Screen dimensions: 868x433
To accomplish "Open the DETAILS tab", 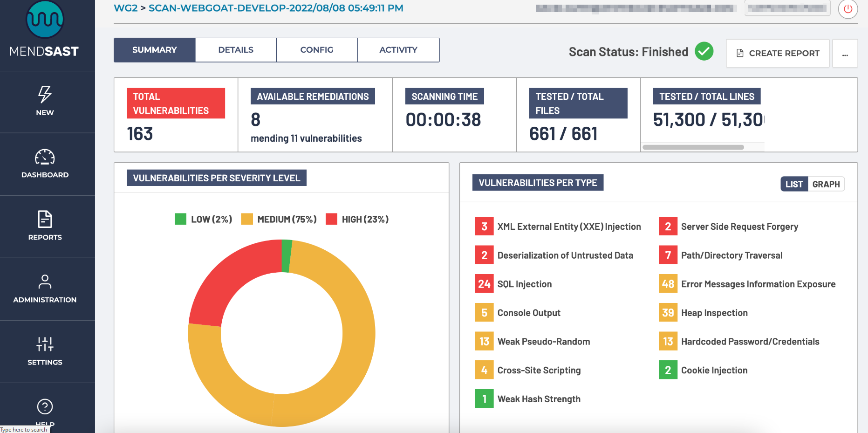I will click(236, 50).
